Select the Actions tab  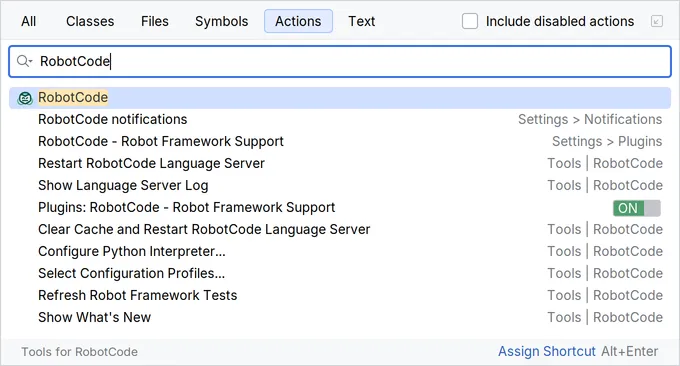click(298, 21)
